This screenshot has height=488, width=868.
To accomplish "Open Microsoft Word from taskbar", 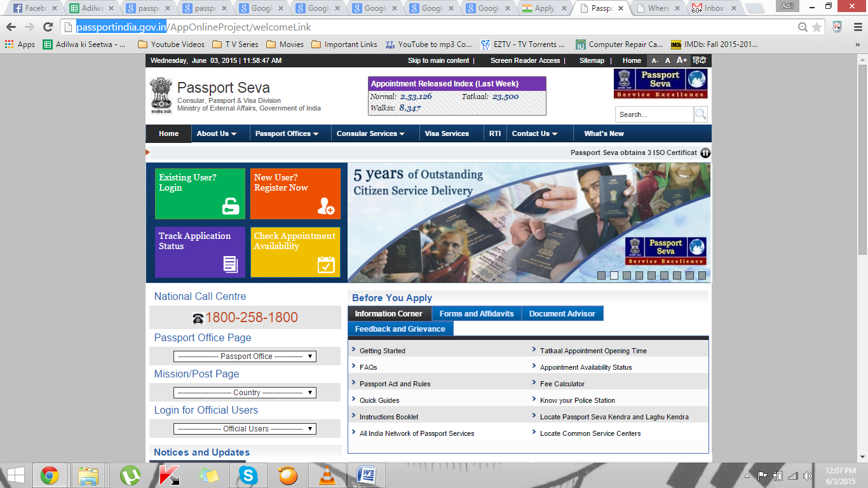I will point(367,475).
